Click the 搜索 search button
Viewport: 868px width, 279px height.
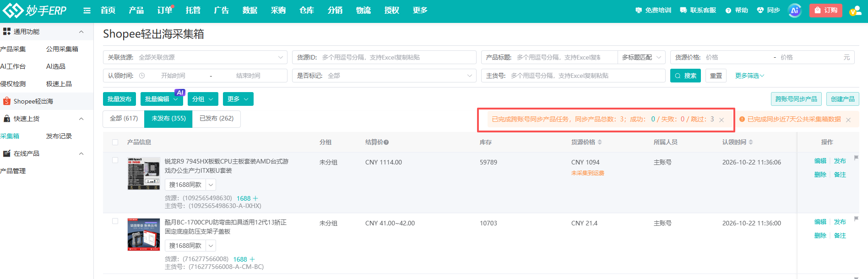tap(685, 76)
